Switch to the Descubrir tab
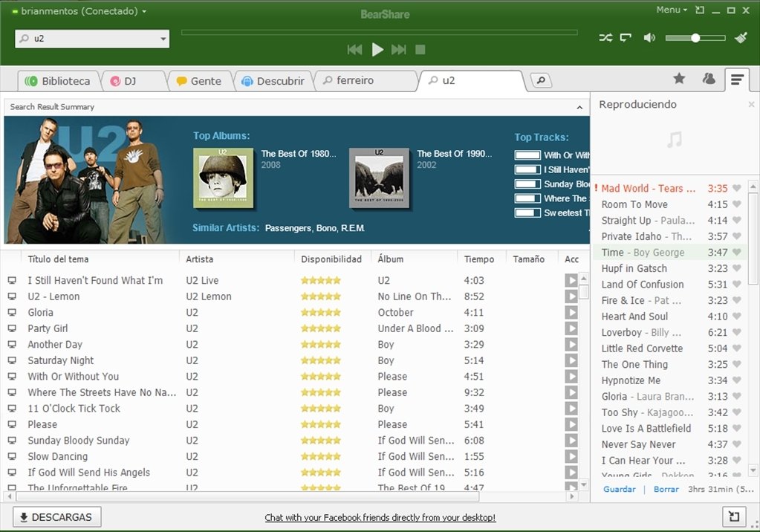This screenshot has width=760, height=532. coord(274,81)
